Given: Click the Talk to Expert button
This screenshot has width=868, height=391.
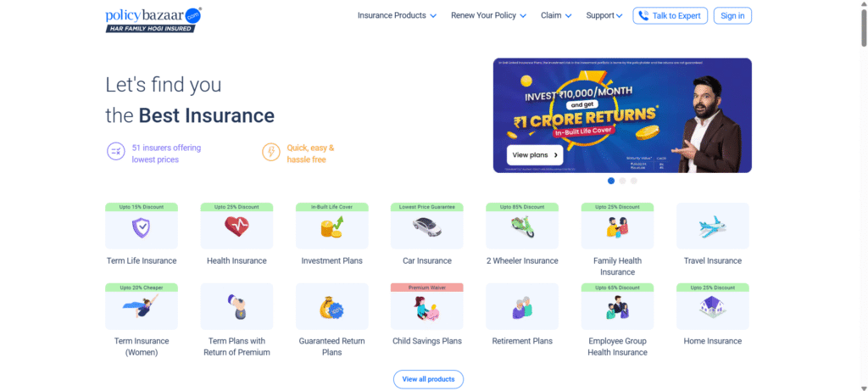Looking at the screenshot, I should point(670,15).
